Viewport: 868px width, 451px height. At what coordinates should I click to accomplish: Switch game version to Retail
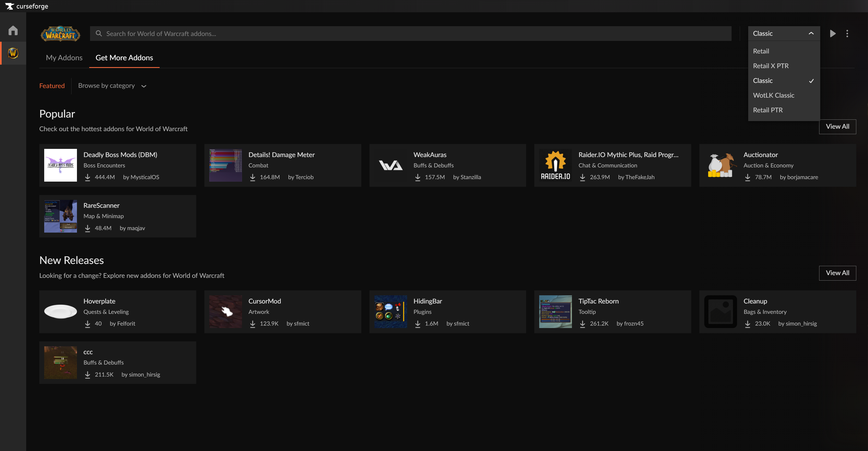[761, 51]
